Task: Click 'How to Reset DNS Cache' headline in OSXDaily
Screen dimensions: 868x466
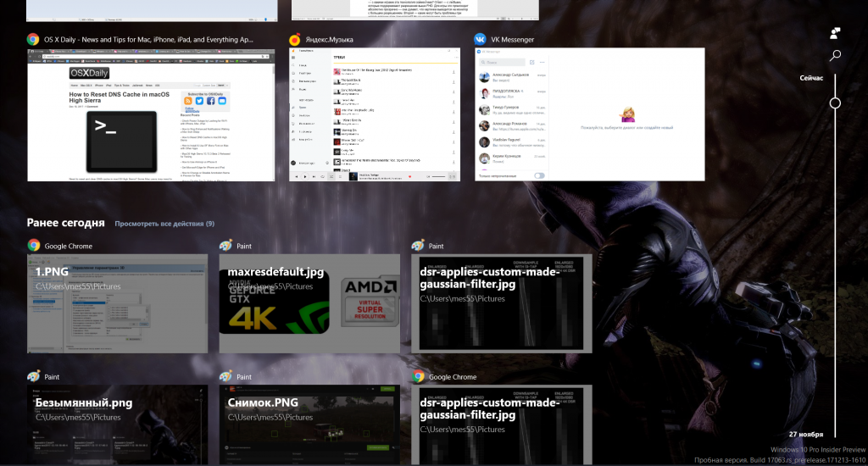Action: [119, 97]
